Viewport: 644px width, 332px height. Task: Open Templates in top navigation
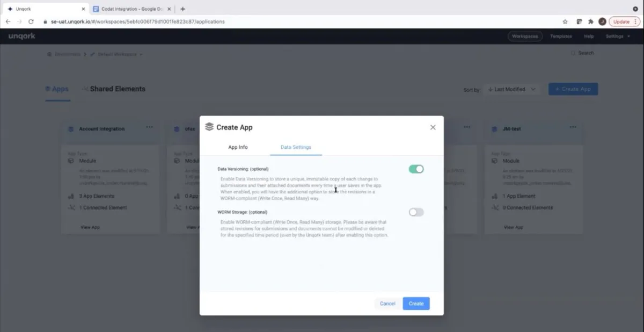561,37
